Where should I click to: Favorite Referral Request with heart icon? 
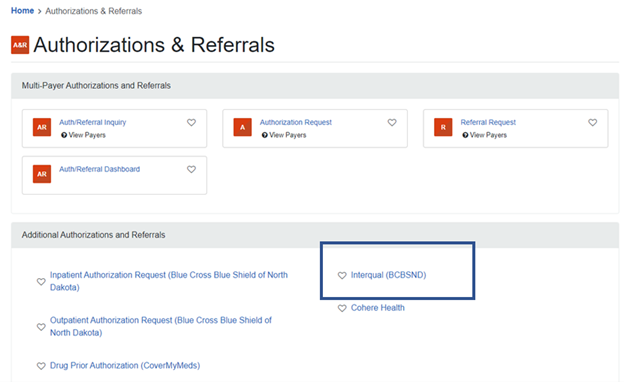point(593,123)
